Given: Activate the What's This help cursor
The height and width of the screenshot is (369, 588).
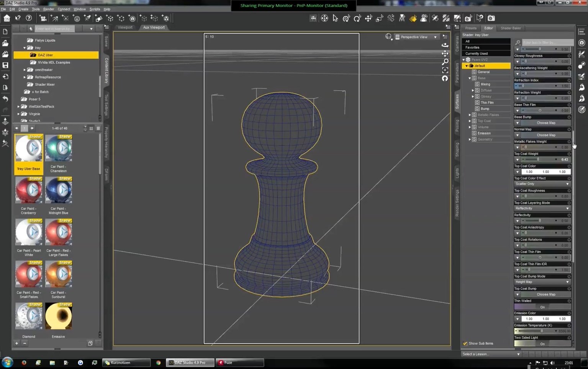Looking at the screenshot, I should pos(18,18).
